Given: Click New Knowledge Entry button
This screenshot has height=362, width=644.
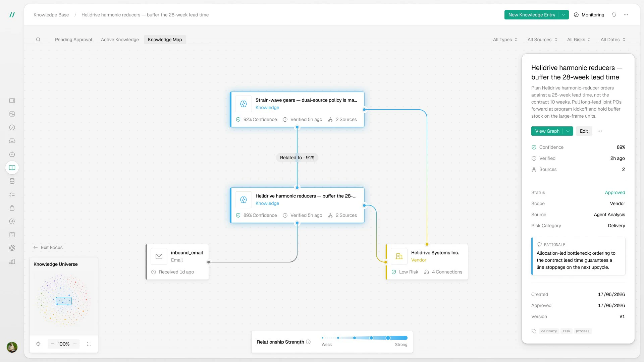Looking at the screenshot, I should coord(532,15).
